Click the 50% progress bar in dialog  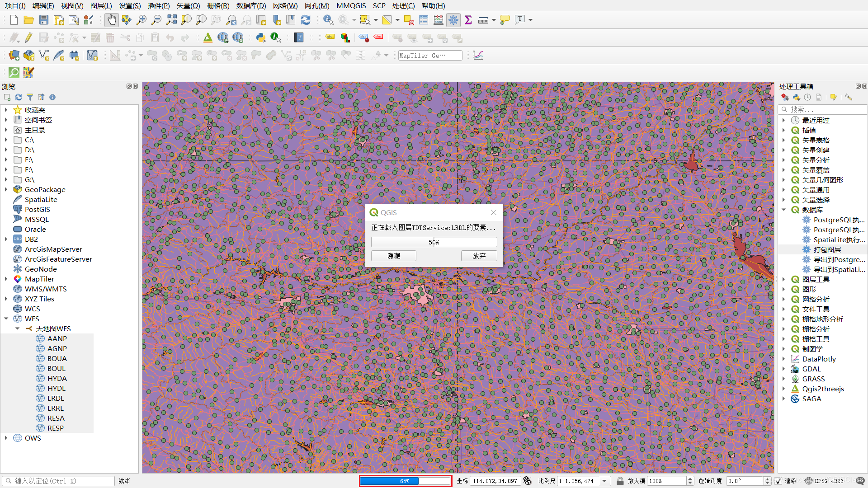tap(434, 242)
